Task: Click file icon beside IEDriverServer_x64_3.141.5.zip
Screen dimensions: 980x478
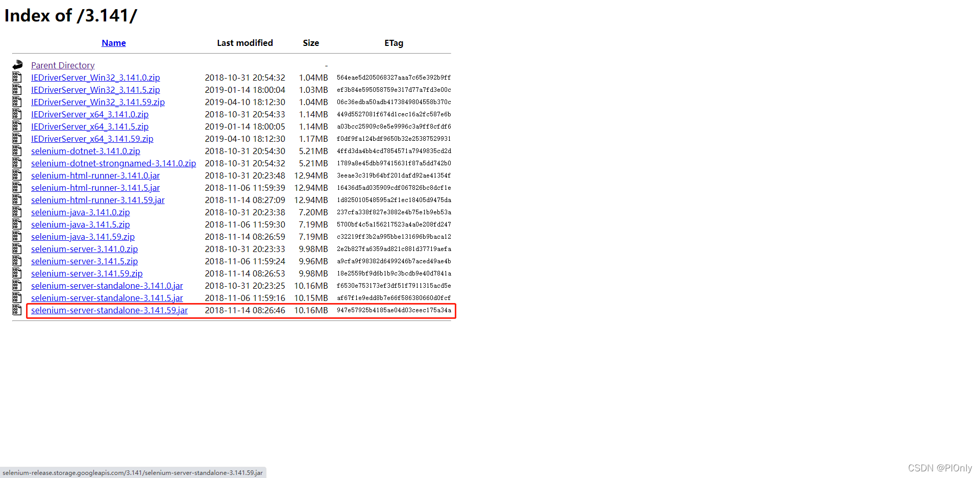Action: pos(17,127)
